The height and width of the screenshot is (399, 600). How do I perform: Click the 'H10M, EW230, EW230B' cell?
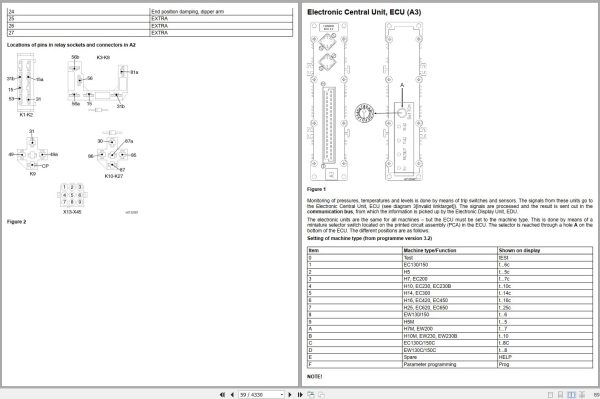click(x=450, y=336)
